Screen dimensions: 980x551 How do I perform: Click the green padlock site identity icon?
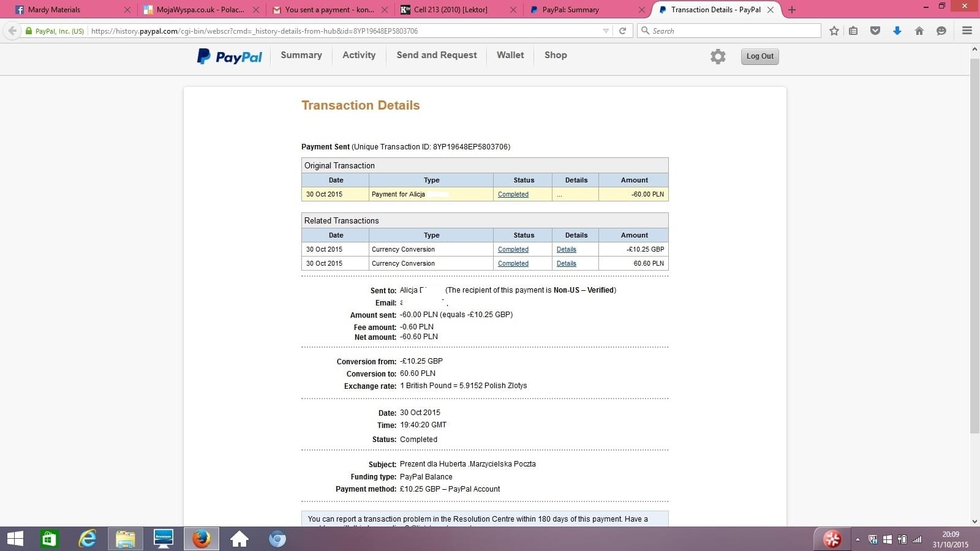coord(28,31)
